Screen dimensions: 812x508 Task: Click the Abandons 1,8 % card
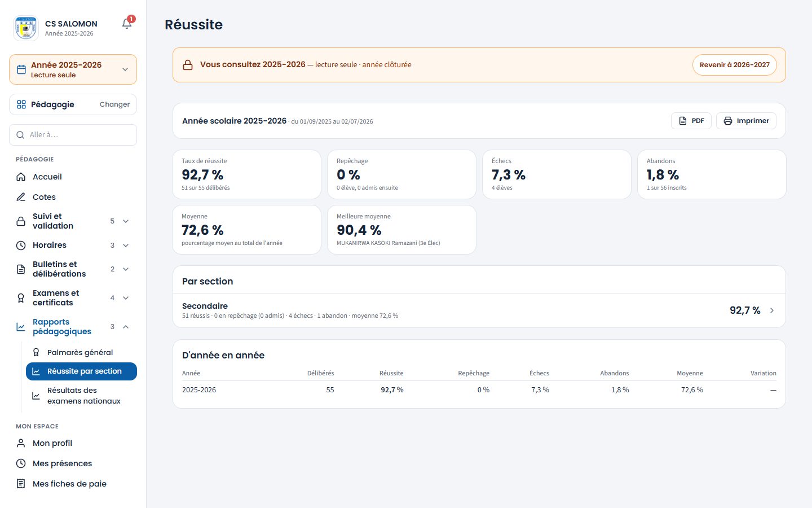[x=712, y=174]
